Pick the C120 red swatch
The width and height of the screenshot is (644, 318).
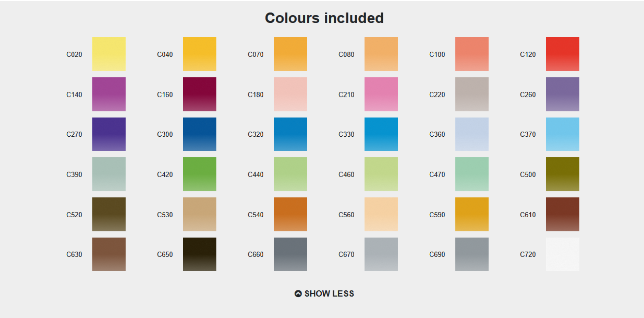tap(562, 54)
